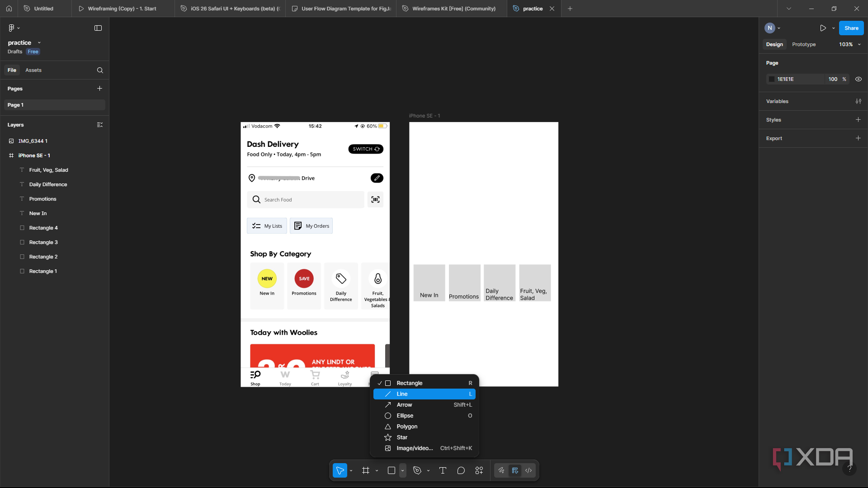Go to Figma home icon
The image size is (868, 488).
click(x=9, y=9)
